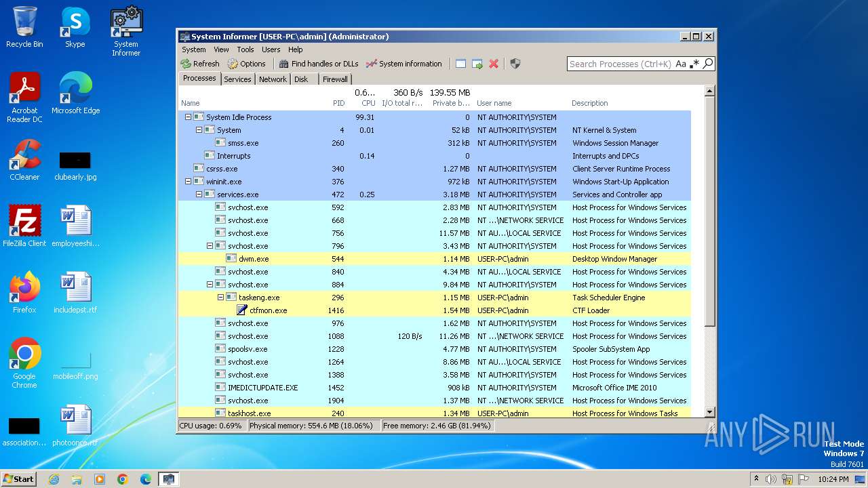Collapse the taskeng.exe tree node

click(220, 298)
